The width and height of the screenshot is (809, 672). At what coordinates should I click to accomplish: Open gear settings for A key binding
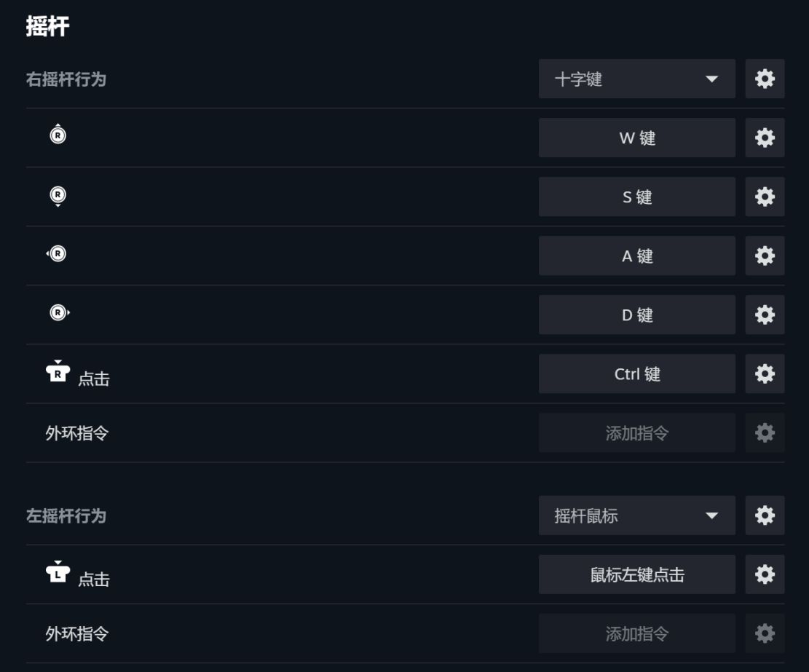pos(765,256)
